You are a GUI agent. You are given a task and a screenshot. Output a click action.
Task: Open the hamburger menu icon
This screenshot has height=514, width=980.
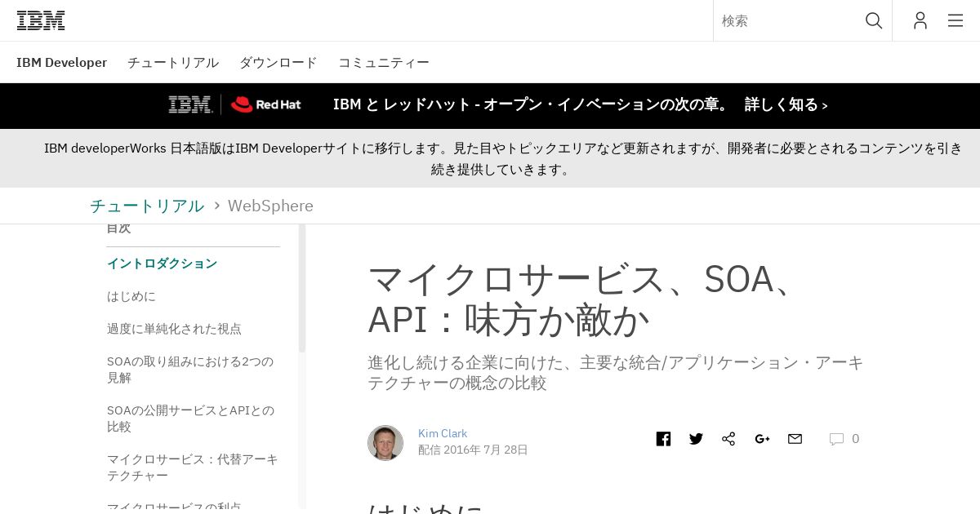point(955,20)
